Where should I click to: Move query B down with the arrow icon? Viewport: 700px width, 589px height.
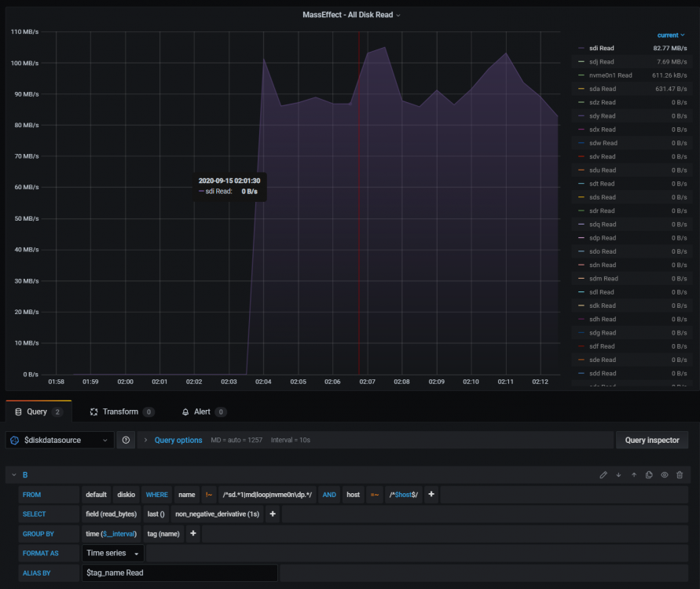(618, 475)
